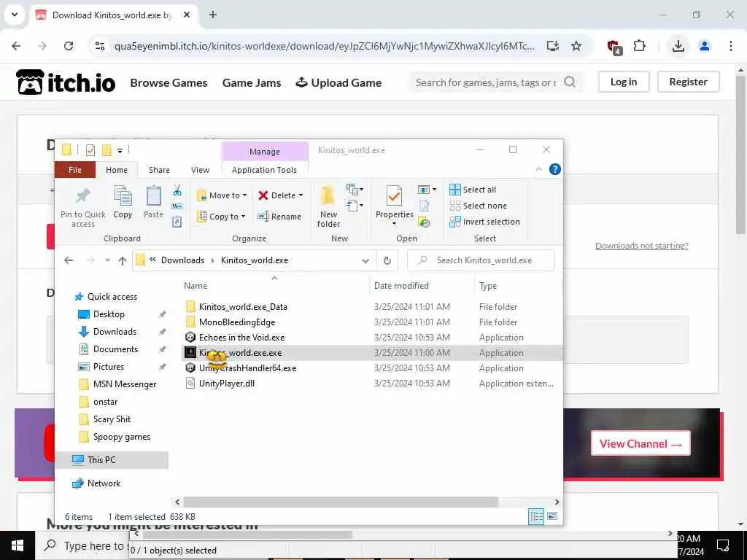
Task: Collapse the Explorer ribbon chevron
Action: (x=539, y=169)
